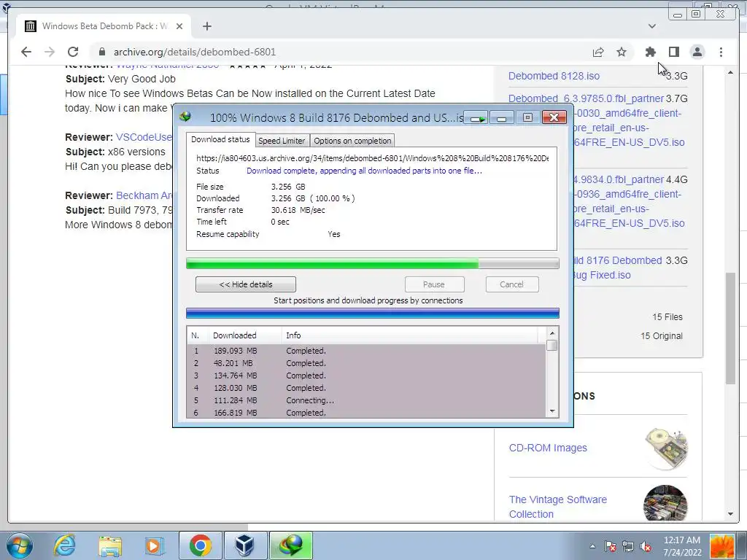
Task: Launch Internet Explorer from taskbar
Action: click(64, 545)
